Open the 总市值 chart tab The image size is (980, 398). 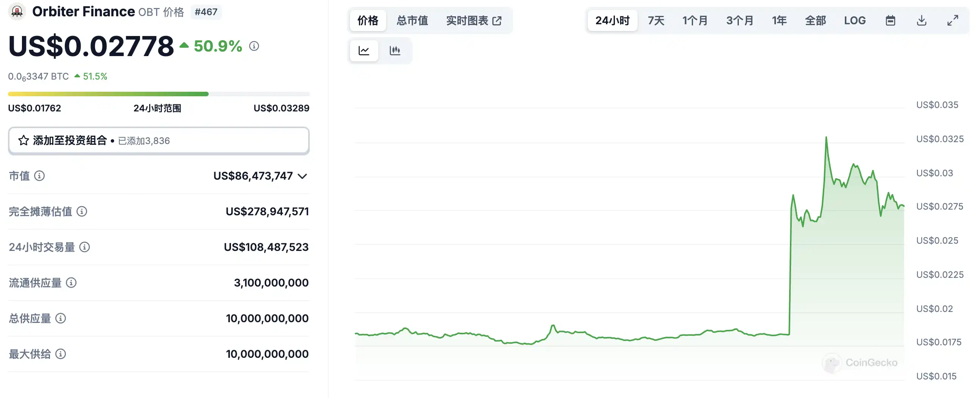point(412,20)
